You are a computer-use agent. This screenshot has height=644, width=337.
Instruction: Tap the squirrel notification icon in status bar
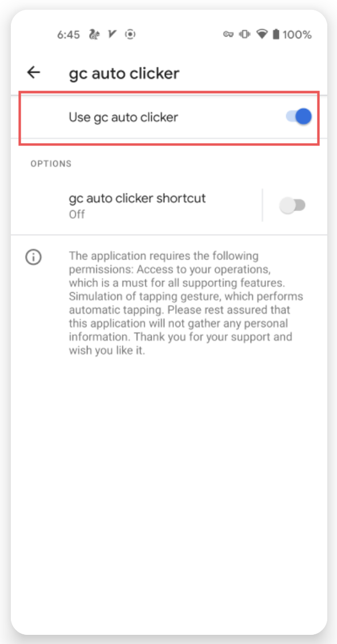[94, 34]
